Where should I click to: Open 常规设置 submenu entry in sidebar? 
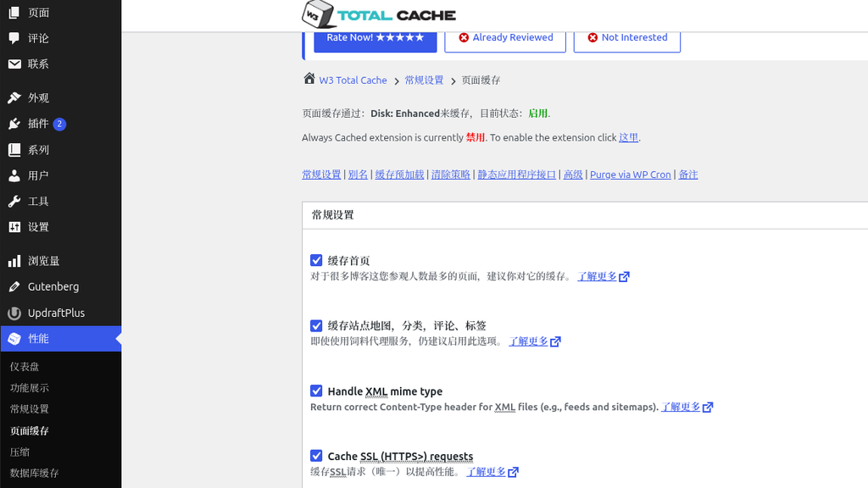pyautogui.click(x=30, y=409)
